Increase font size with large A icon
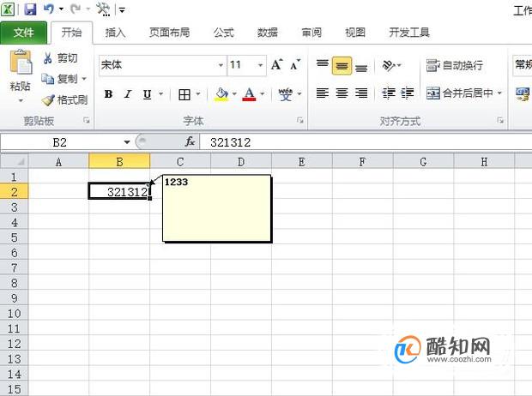The width and height of the screenshot is (532, 396). (x=277, y=64)
